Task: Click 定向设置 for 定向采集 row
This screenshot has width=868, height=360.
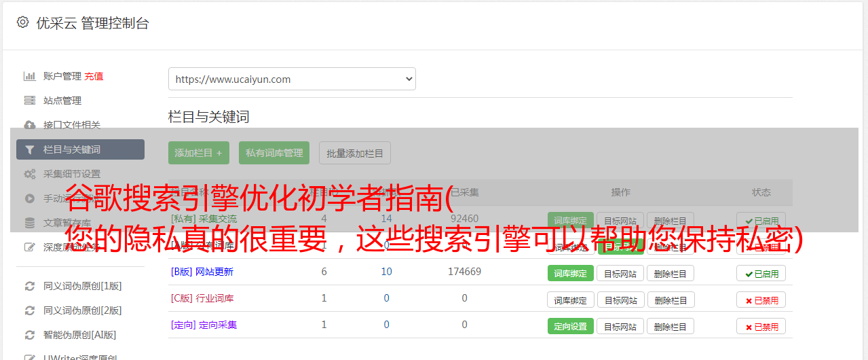Action: coord(571,326)
